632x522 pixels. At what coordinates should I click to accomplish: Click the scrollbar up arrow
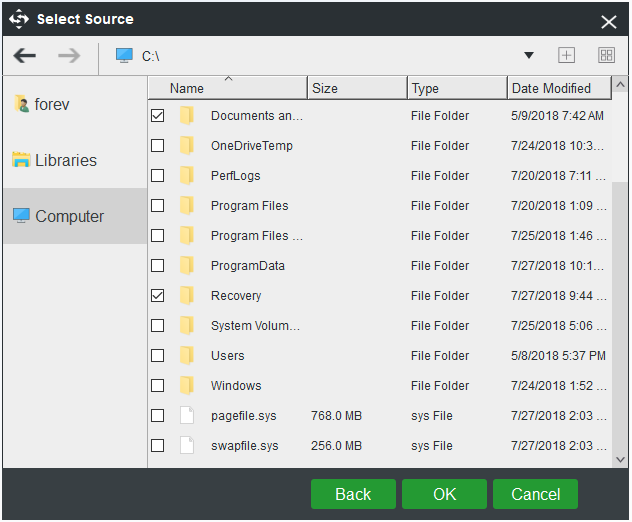(620, 85)
